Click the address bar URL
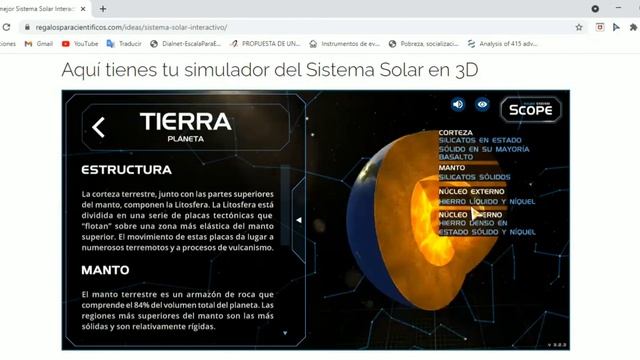This screenshot has width=640, height=360. (x=131, y=27)
